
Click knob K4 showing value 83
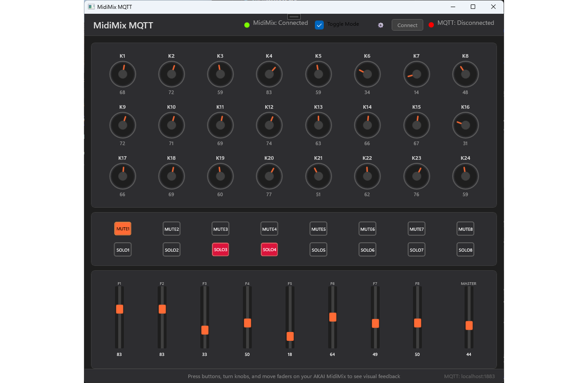click(x=269, y=74)
